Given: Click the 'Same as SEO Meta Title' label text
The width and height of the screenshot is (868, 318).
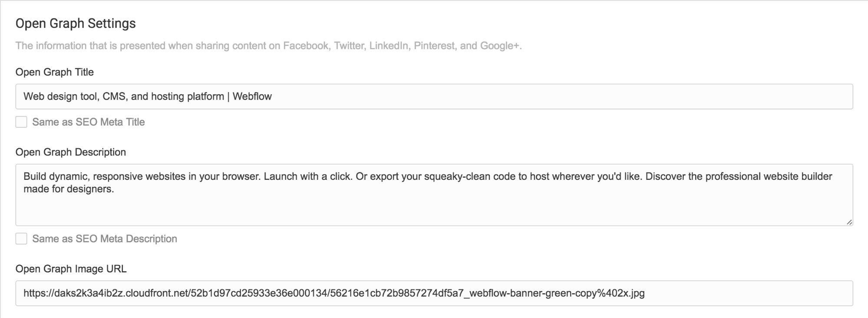Looking at the screenshot, I should [89, 122].
